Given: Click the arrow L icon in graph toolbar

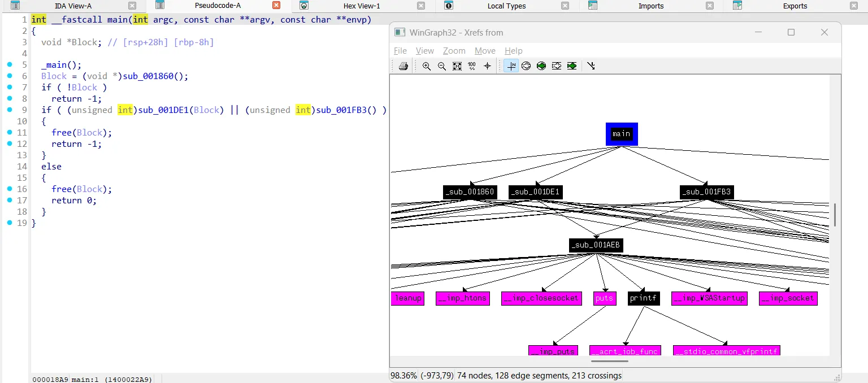Looking at the screenshot, I should (591, 66).
